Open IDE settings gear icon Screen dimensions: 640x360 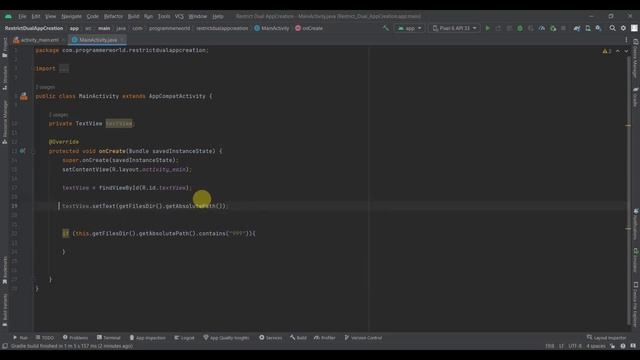coord(623,28)
